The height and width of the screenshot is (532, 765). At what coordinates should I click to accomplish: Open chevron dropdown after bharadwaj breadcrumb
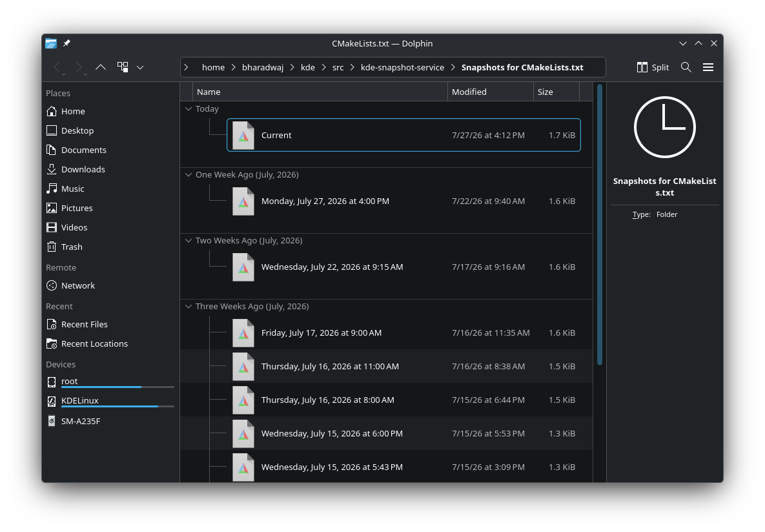292,67
